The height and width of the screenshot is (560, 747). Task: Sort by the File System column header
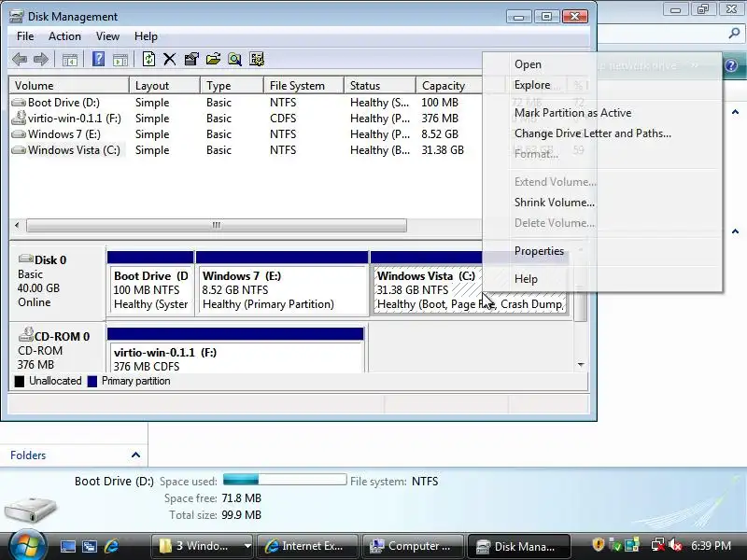(304, 86)
